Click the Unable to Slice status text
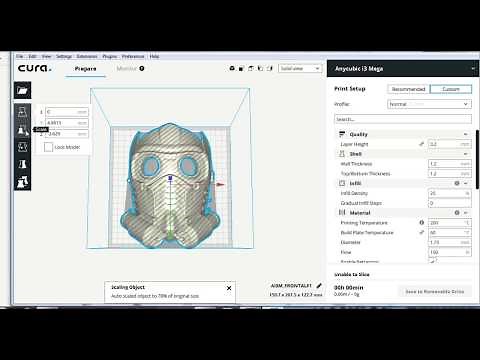Viewport: 480px width, 360px height. (352, 274)
